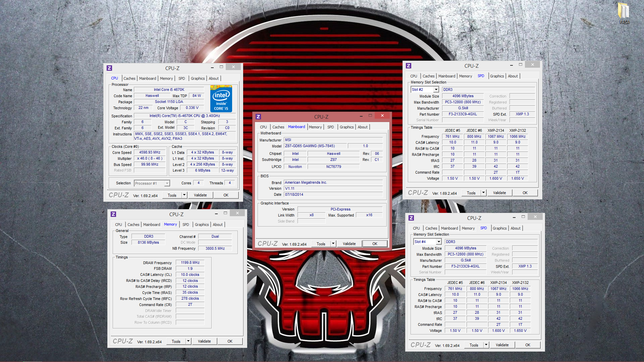
Task: Select Graphics tab in Slot #4 SPD window
Action: 499,228
